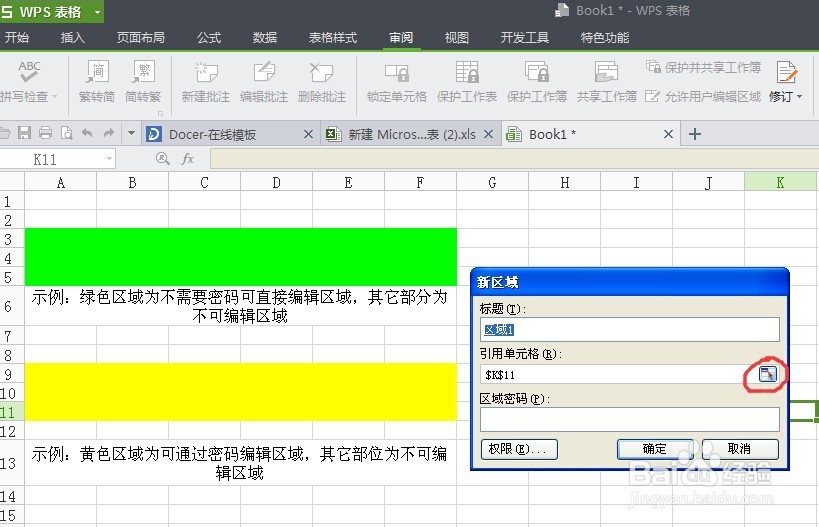Image resolution: width=819 pixels, height=527 pixels.
Task: Open Share Workbook (共享工作簿)
Action: [606, 81]
